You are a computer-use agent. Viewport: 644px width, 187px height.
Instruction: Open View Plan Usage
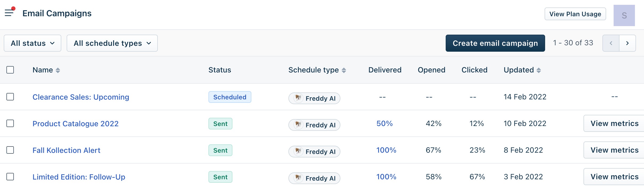575,14
